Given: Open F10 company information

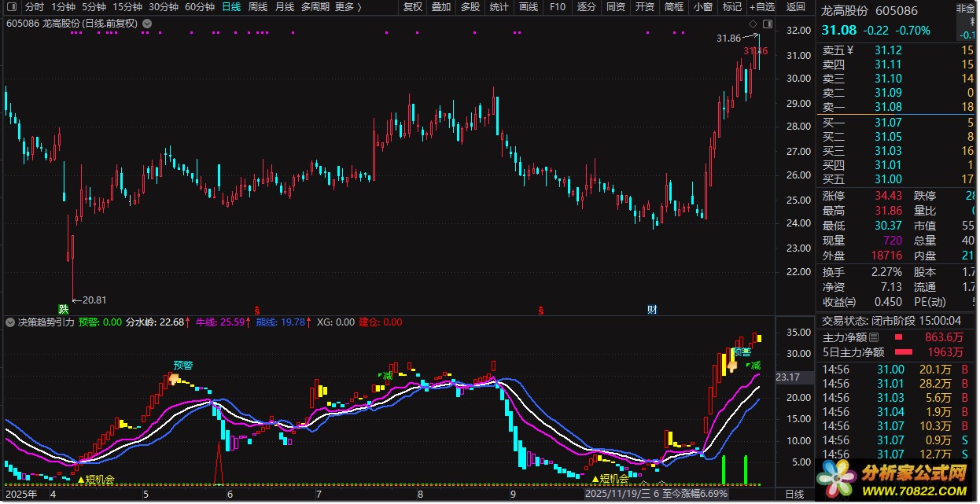Looking at the screenshot, I should [x=557, y=7].
